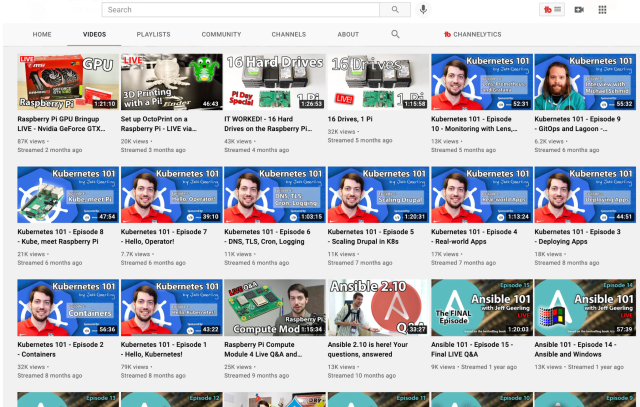Click the search magnifier button
640x407 pixels.
pos(395,9)
